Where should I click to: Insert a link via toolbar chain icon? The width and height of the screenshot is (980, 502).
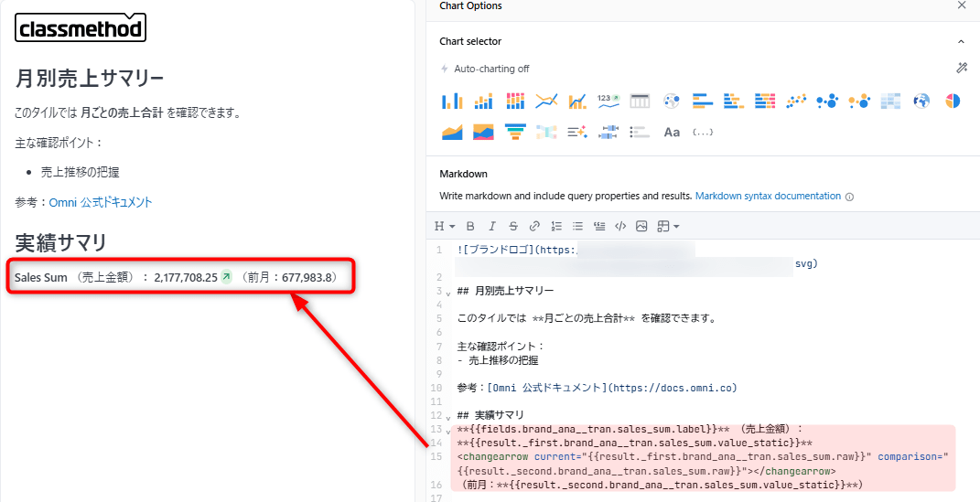pos(535,226)
